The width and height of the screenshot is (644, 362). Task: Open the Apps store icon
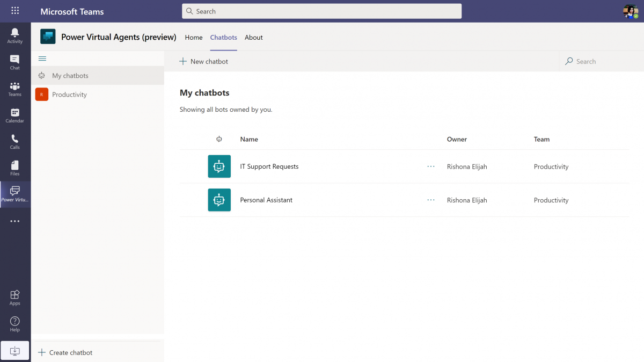pyautogui.click(x=14, y=298)
